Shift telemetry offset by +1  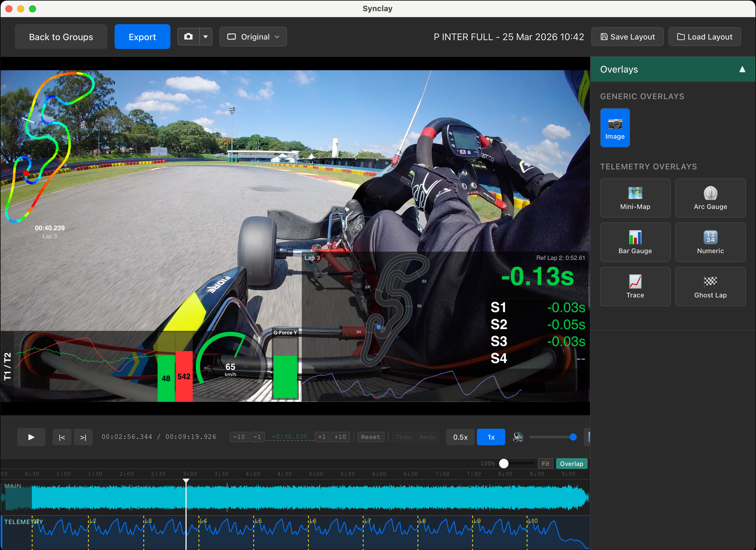click(322, 437)
